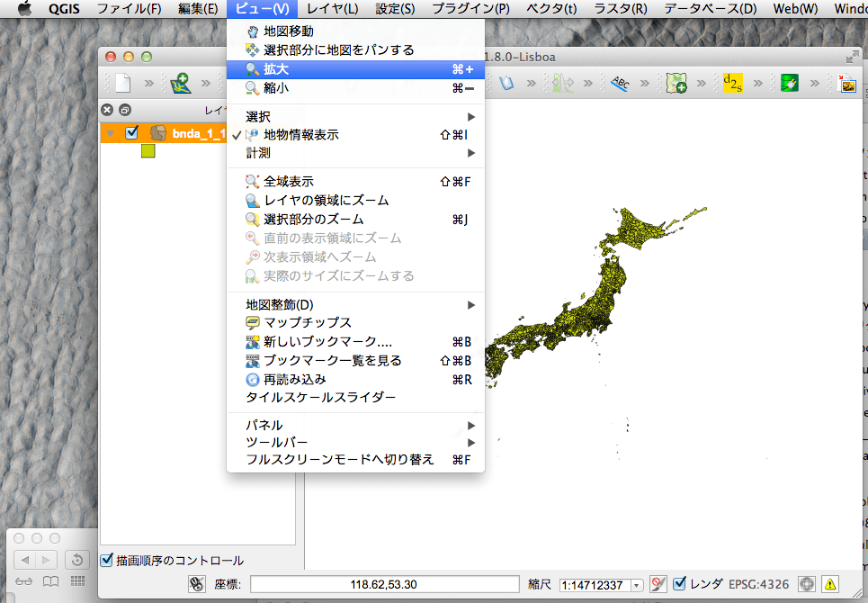Click フルスクリーンモードへ切り替え menu entry

pyautogui.click(x=339, y=459)
